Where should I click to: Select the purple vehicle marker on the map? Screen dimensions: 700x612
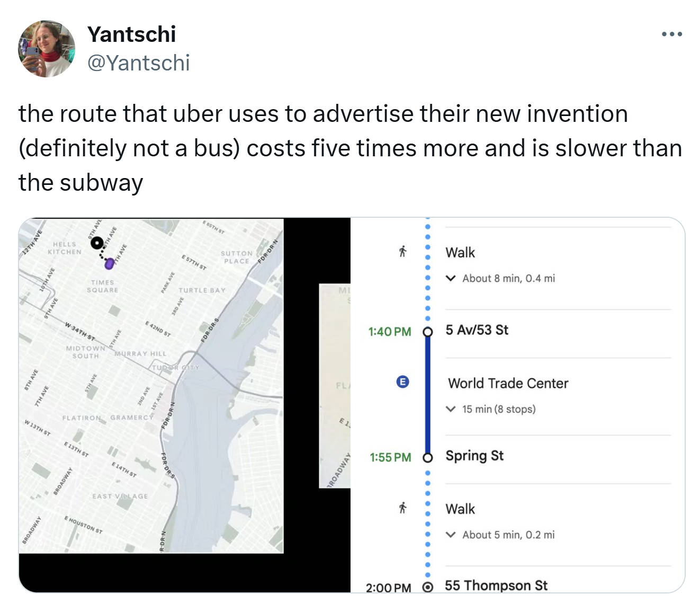(109, 263)
